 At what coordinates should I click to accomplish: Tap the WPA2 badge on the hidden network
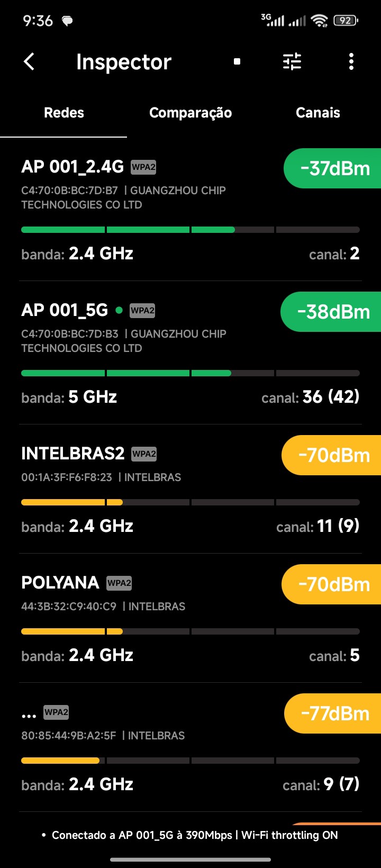(56, 712)
